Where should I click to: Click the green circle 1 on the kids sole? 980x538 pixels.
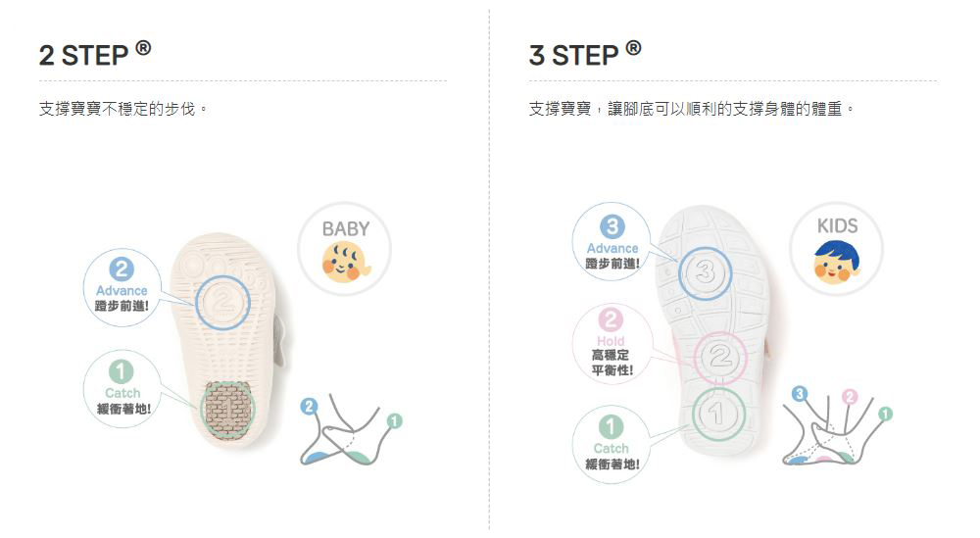click(717, 414)
